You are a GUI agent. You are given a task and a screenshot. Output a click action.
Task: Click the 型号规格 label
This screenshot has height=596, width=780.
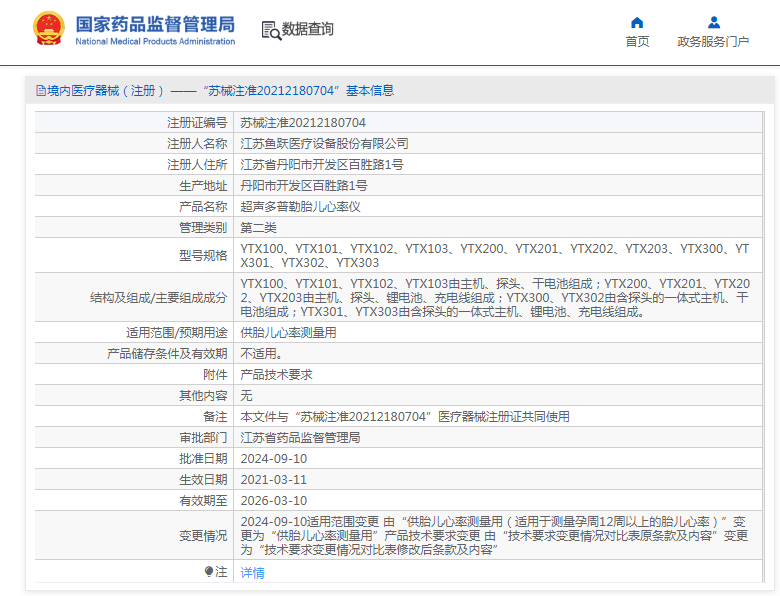pos(203,255)
